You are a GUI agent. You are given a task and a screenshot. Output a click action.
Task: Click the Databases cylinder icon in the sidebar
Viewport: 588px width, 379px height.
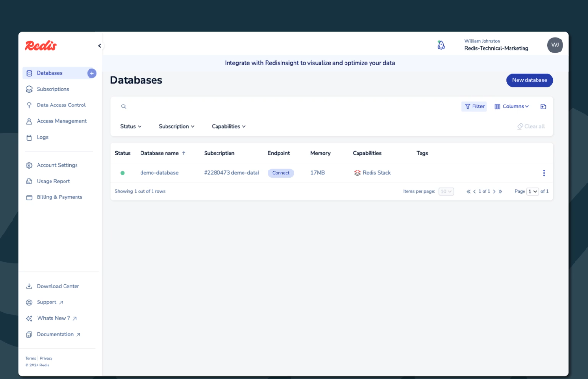coord(29,73)
